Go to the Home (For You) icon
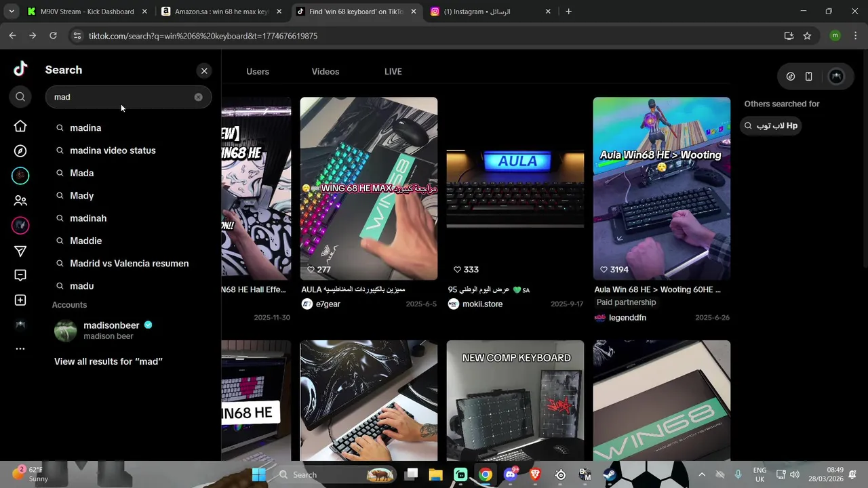 [20, 126]
